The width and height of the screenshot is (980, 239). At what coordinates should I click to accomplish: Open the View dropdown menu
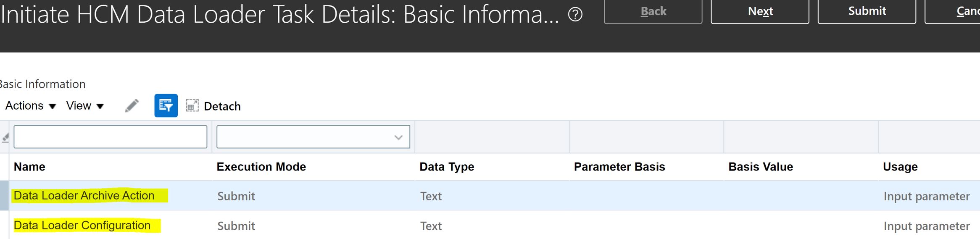85,106
